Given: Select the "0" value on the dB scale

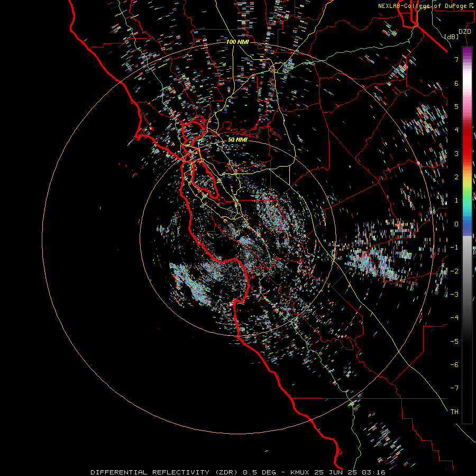Looking at the screenshot, I should point(456,224).
